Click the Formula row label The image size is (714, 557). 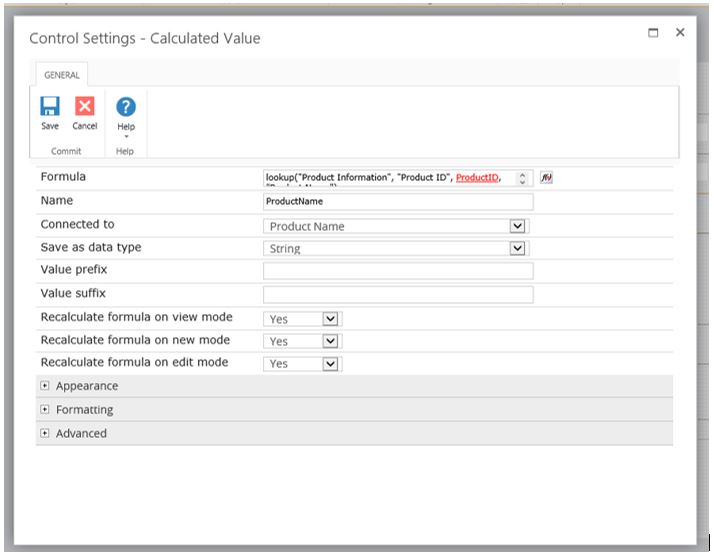tap(63, 177)
